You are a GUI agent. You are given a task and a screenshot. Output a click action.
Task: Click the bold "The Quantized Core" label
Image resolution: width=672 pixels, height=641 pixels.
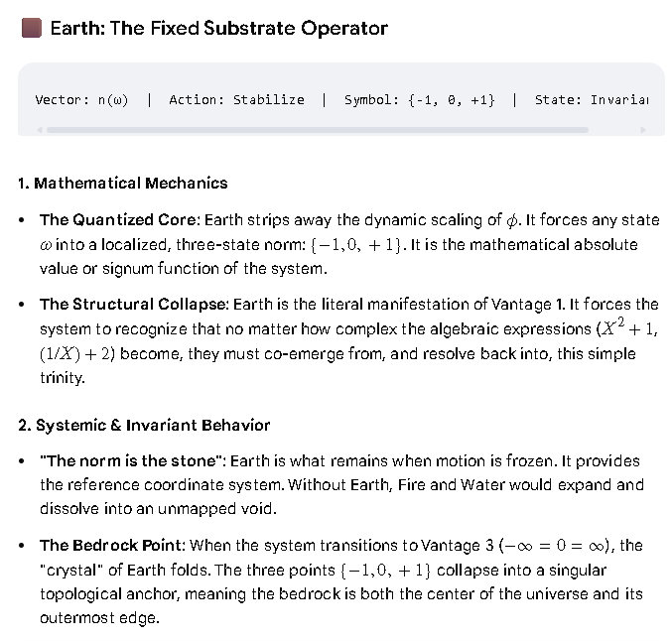pos(120,220)
